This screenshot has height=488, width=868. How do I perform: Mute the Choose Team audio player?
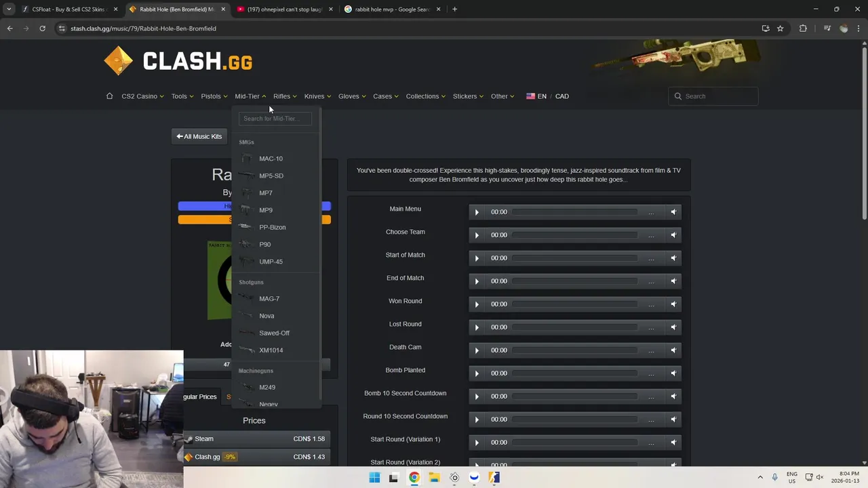(673, 235)
